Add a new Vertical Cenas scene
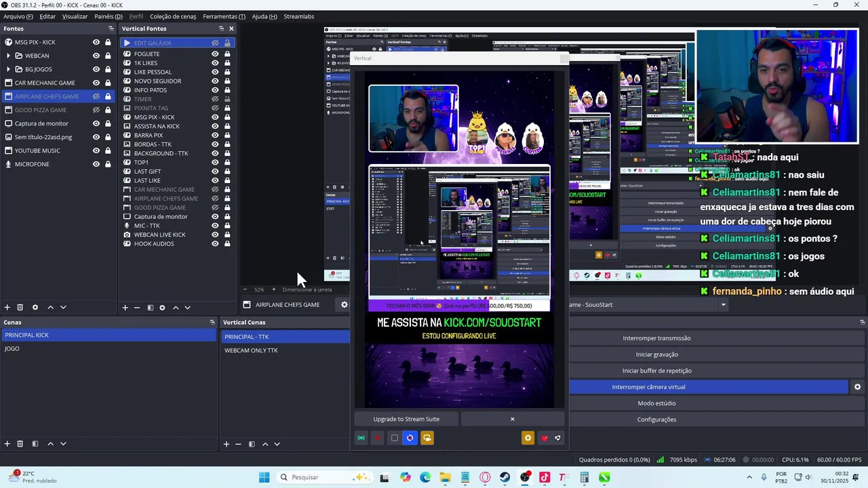 226,444
